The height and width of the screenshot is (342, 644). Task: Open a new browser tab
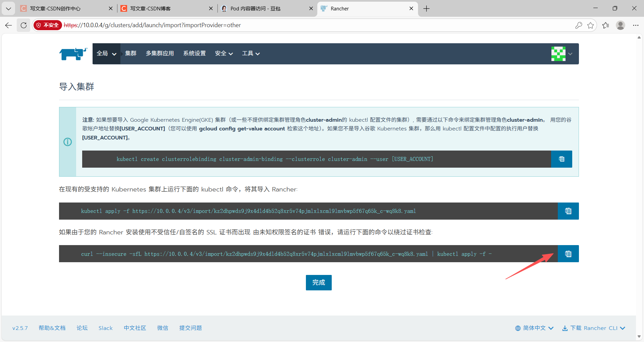click(426, 9)
